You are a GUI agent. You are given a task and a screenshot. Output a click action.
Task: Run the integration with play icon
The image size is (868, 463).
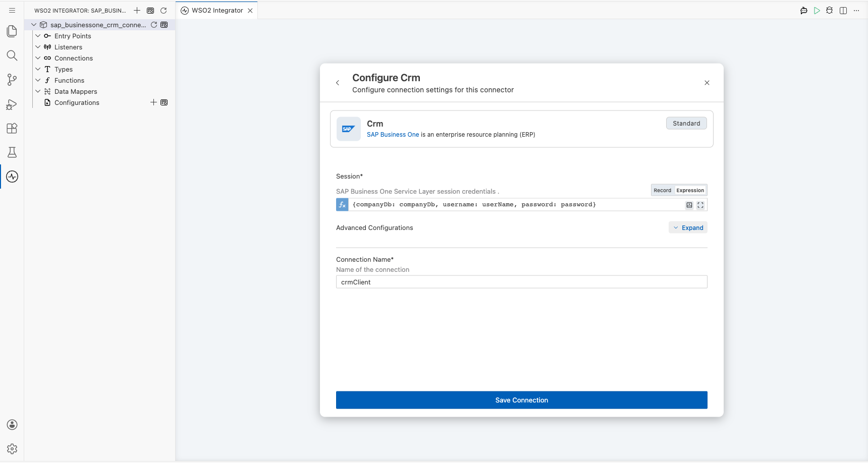[x=817, y=11]
